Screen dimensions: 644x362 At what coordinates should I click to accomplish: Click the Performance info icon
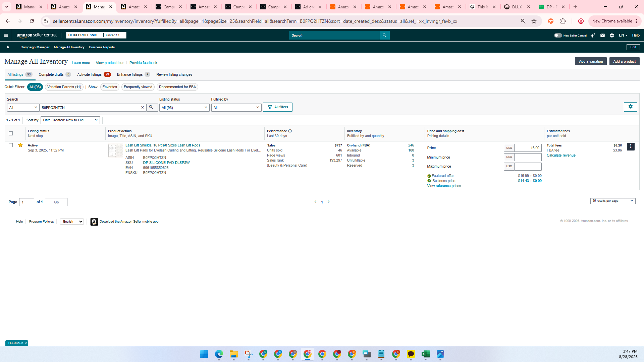pyautogui.click(x=290, y=131)
